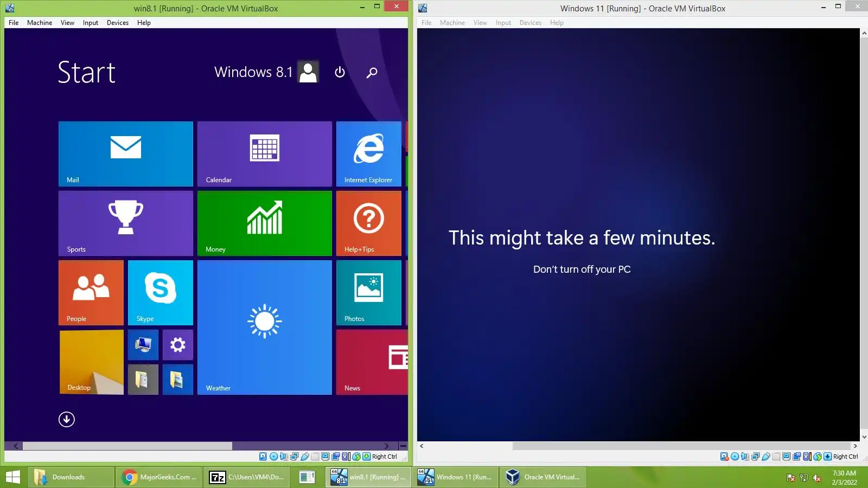Viewport: 868px width, 488px height.
Task: Click the network indicator in win8.1 status bar
Action: tap(294, 457)
